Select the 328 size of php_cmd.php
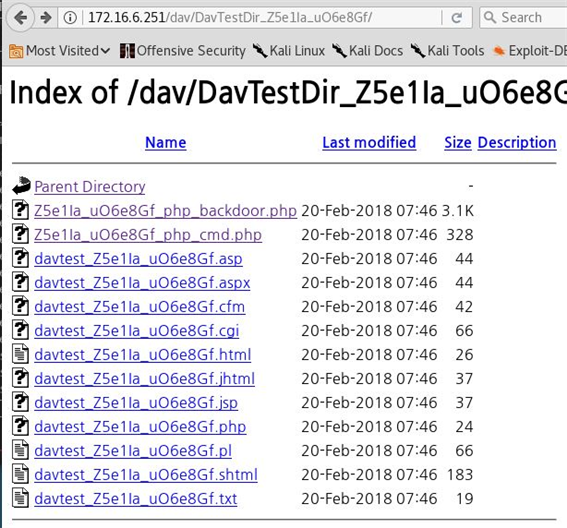The width and height of the screenshot is (567, 528). 460,235
